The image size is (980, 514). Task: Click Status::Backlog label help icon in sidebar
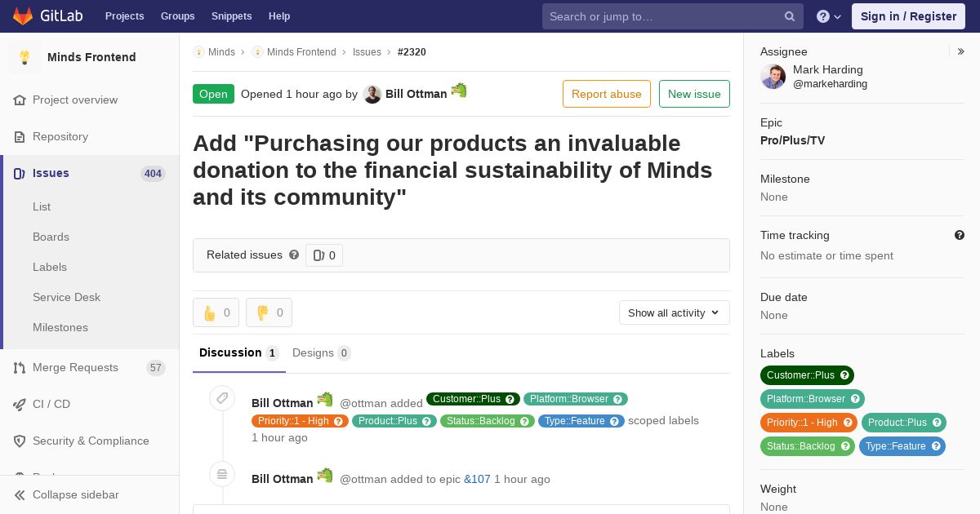[x=846, y=446]
